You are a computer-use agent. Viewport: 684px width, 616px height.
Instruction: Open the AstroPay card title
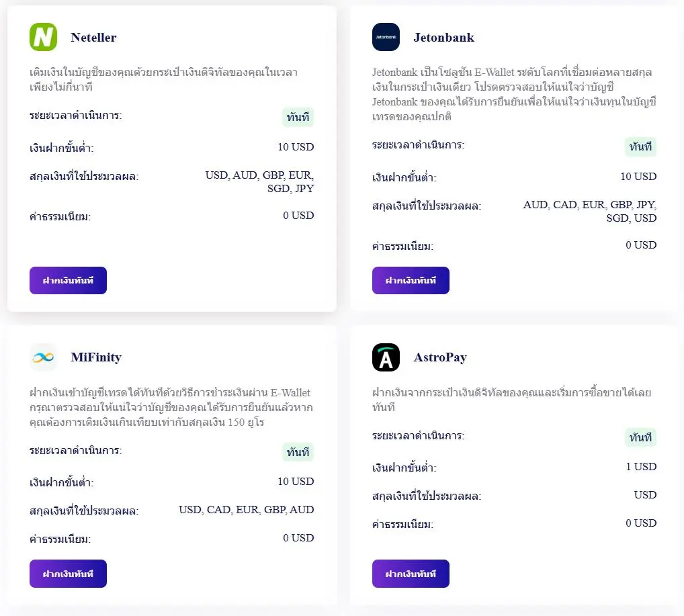click(x=440, y=357)
